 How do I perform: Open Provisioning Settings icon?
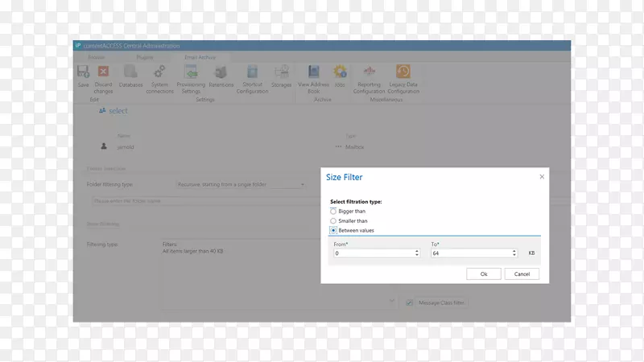point(191,72)
